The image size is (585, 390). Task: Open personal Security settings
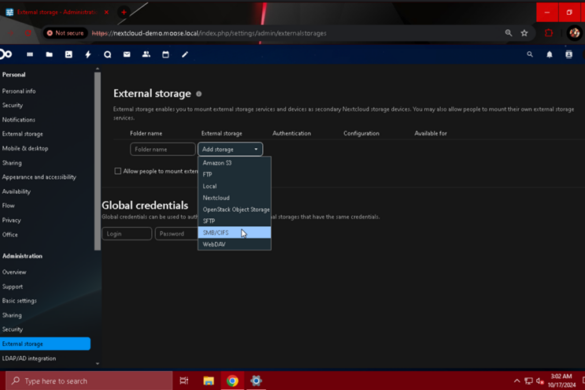click(13, 105)
